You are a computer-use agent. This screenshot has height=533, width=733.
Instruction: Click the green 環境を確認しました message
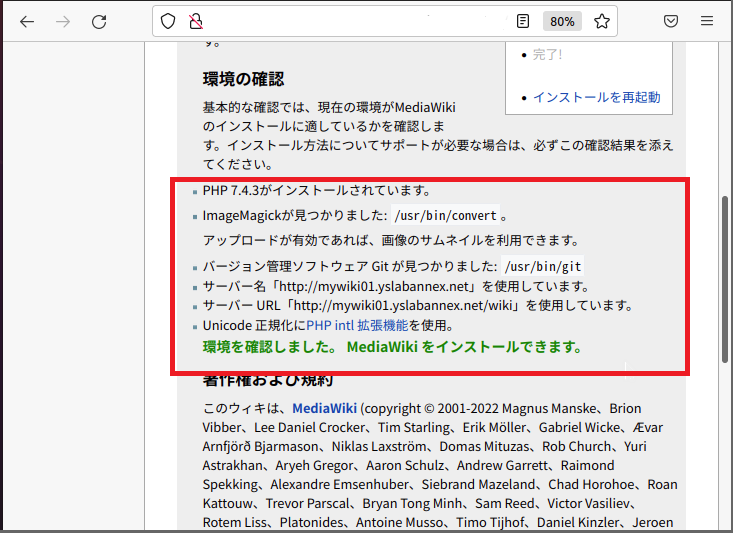[393, 347]
